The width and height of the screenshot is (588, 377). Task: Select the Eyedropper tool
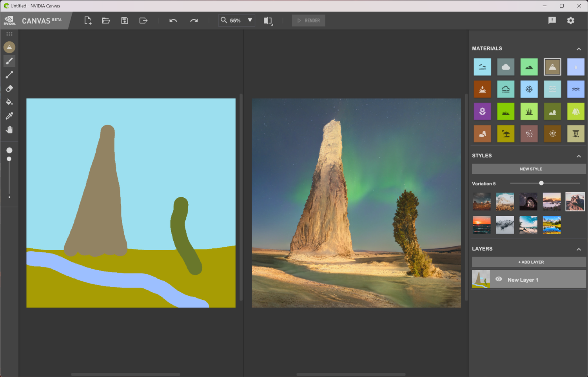[9, 116]
